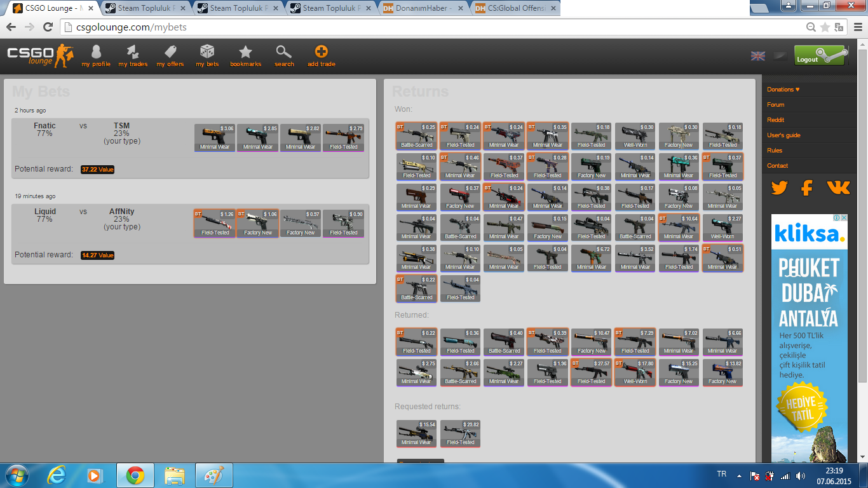
Task: Select the $27.57 Field-Tested returned item
Action: (591, 372)
